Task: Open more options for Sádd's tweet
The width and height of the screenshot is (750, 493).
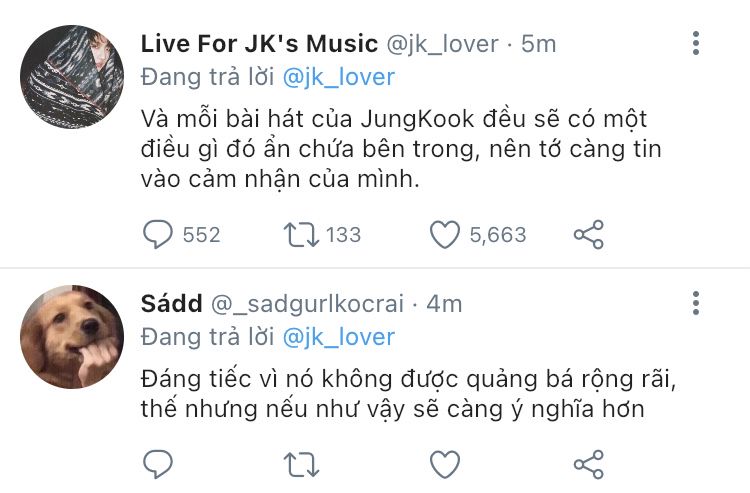Action: pos(696,303)
